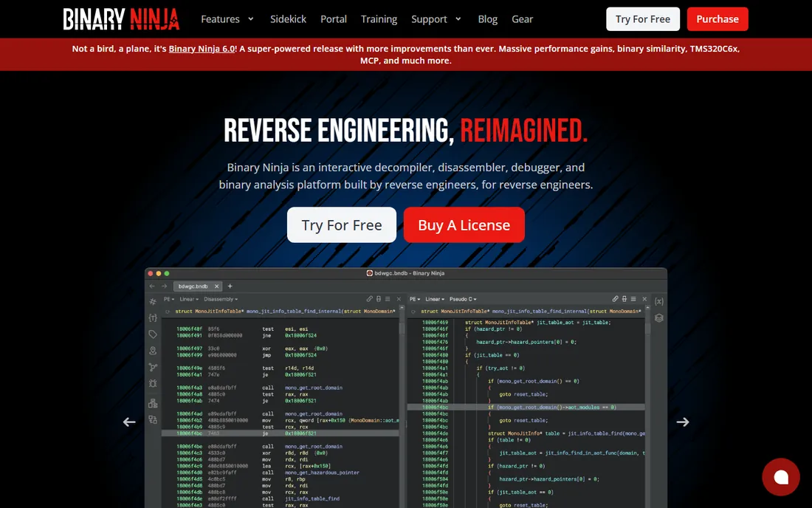Click 'goto reset_table;' first occurrence line
The width and height of the screenshot is (812, 508).
coord(523,394)
